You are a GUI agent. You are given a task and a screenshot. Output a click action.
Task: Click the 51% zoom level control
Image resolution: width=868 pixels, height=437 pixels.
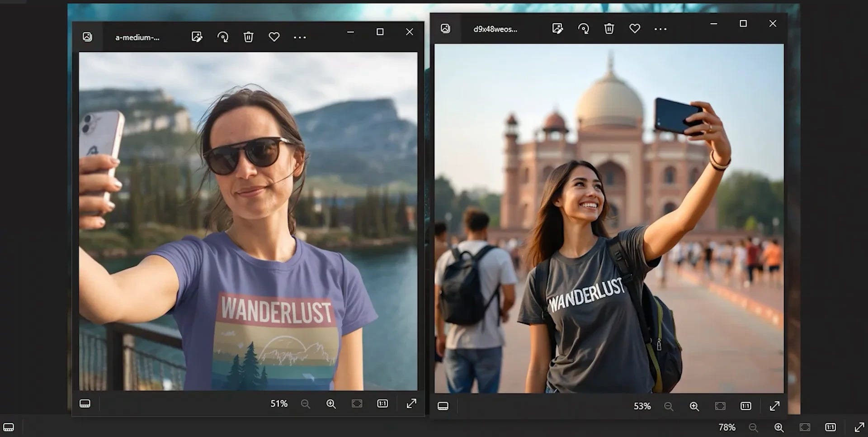coord(279,404)
